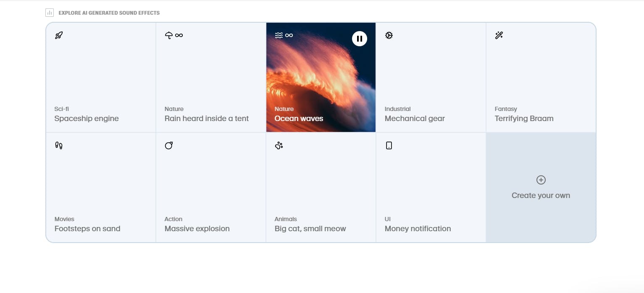Screen dimensions: 644x293
Task: Click the bomb icon on Massive explosion card
Action: [x=169, y=145]
